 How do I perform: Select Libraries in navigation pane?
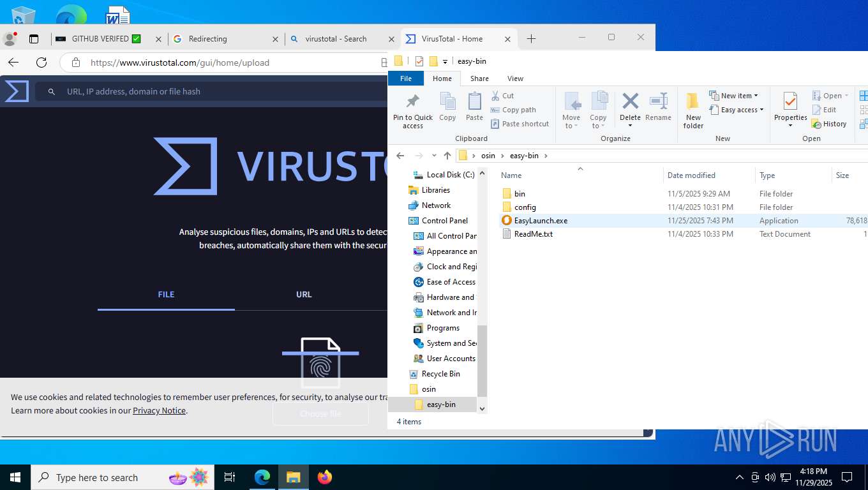click(x=435, y=190)
